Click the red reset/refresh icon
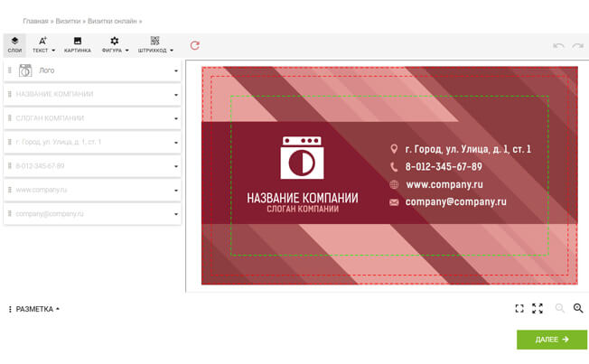The height and width of the screenshot is (364, 589). (194, 45)
